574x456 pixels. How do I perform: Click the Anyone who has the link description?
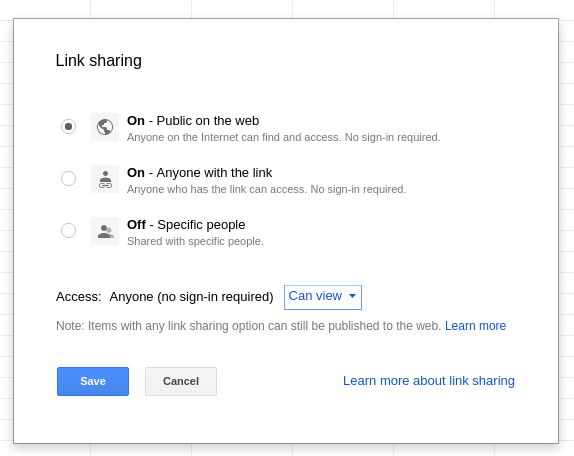[x=266, y=189]
